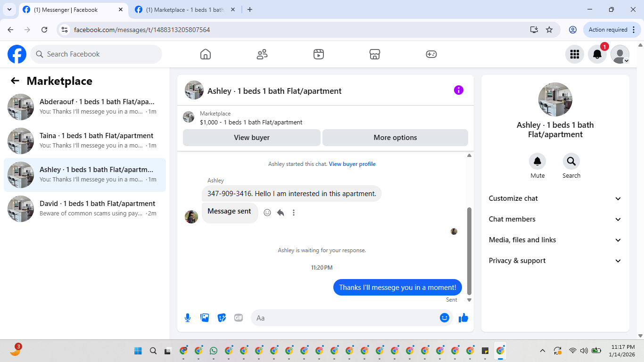Viewport: 644px width, 362px height.
Task: Record a voice clip with microphone icon
Action: pos(188,318)
